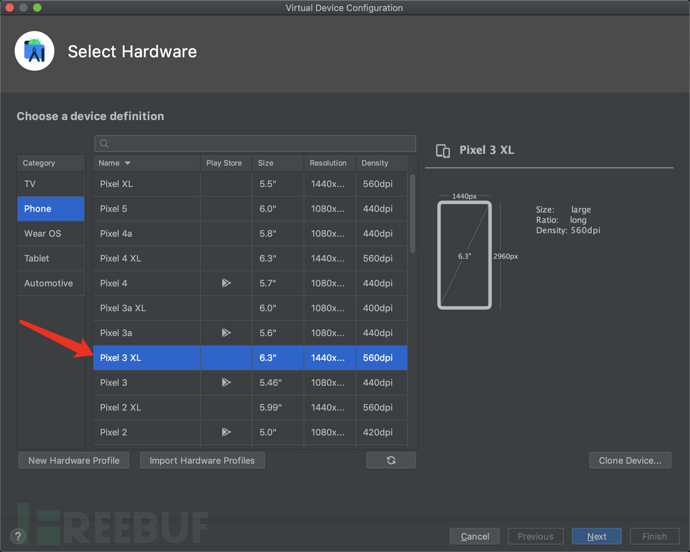Viewport: 690px width, 552px height.
Task: Click the refresh device list icon button
Action: click(x=391, y=460)
